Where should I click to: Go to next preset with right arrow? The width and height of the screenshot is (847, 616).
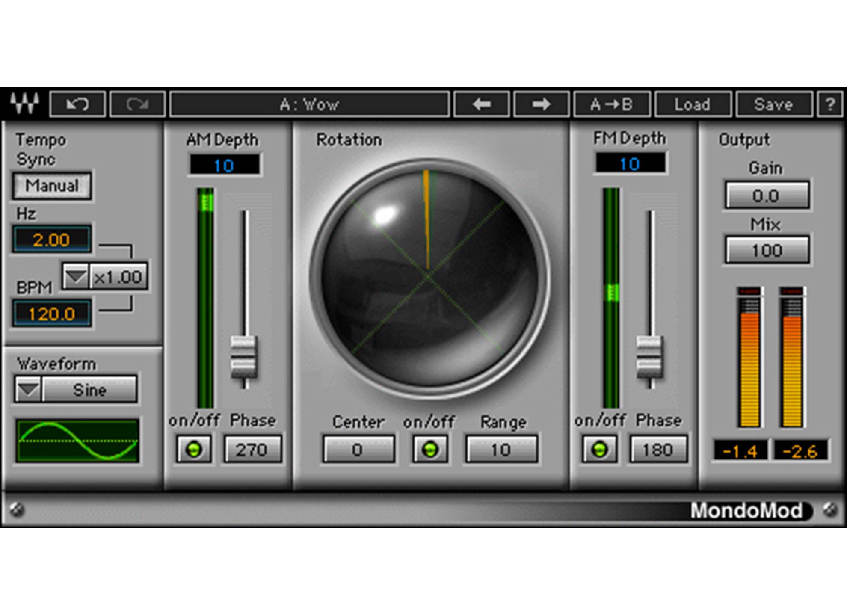click(541, 104)
